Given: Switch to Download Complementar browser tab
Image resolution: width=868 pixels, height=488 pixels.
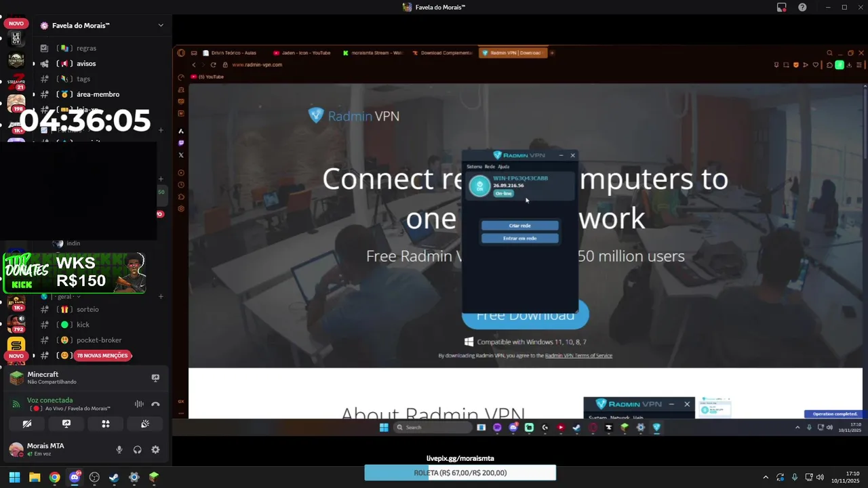Looking at the screenshot, I should (x=443, y=53).
